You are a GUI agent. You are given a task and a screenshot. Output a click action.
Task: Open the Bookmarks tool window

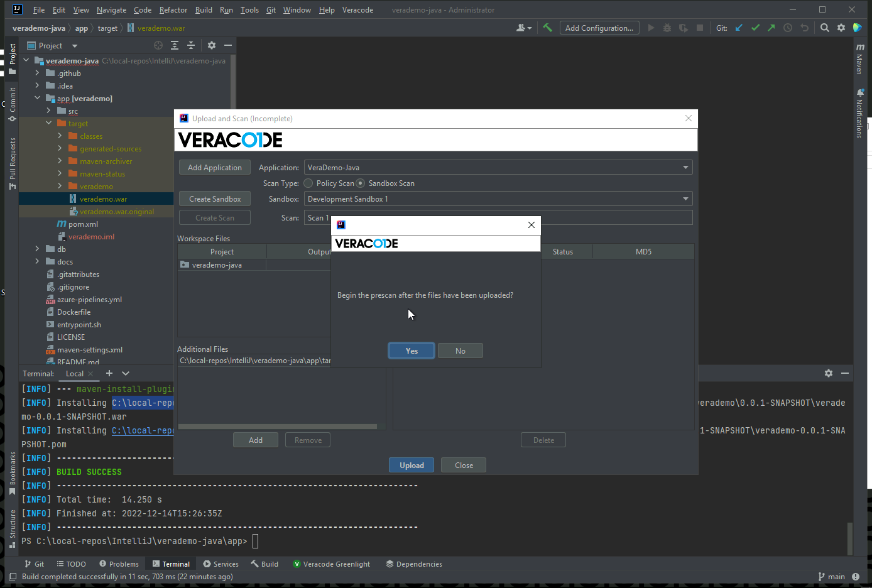[12, 473]
